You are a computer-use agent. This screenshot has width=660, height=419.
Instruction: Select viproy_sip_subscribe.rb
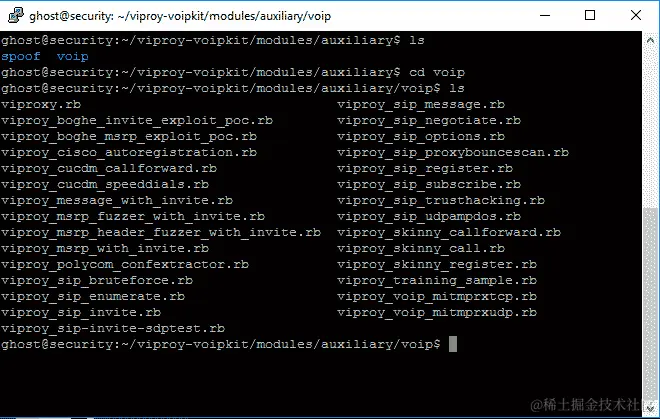coord(429,184)
